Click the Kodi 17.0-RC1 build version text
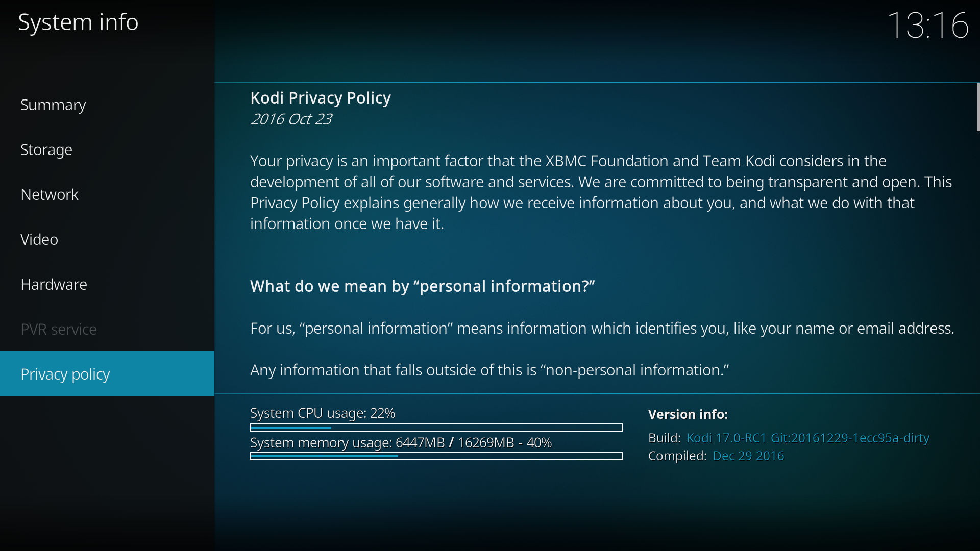Image resolution: width=980 pixels, height=551 pixels. coord(808,438)
